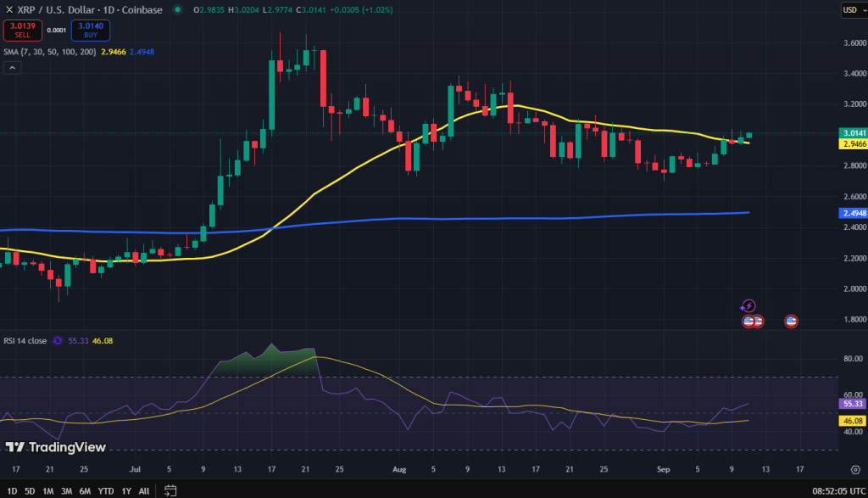The image size is (868, 498).
Task: Click the RSI indicator circular icon
Action: click(58, 341)
